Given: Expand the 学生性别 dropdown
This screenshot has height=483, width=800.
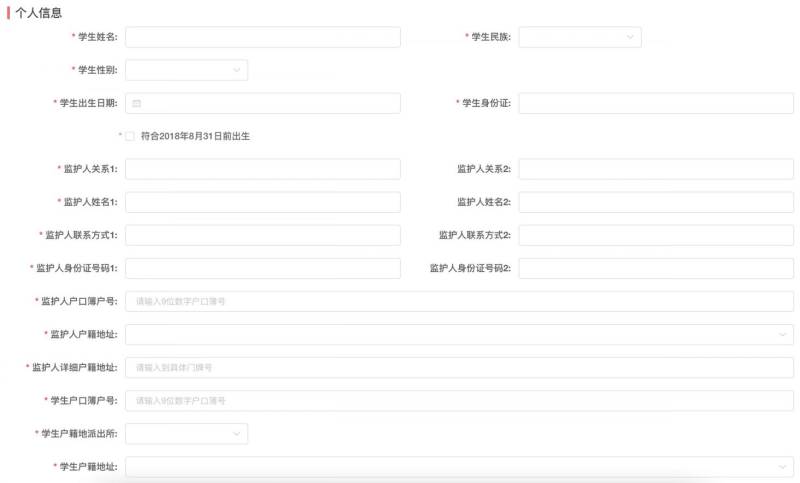Looking at the screenshot, I should (186, 70).
